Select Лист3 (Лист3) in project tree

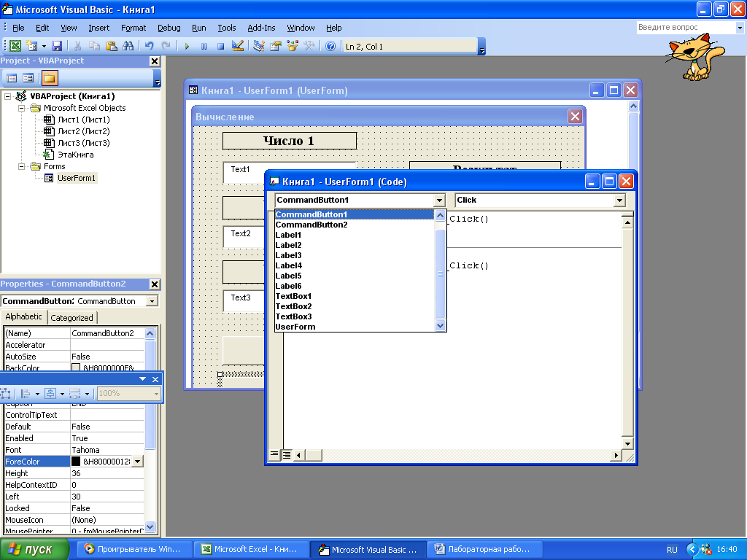[83, 143]
